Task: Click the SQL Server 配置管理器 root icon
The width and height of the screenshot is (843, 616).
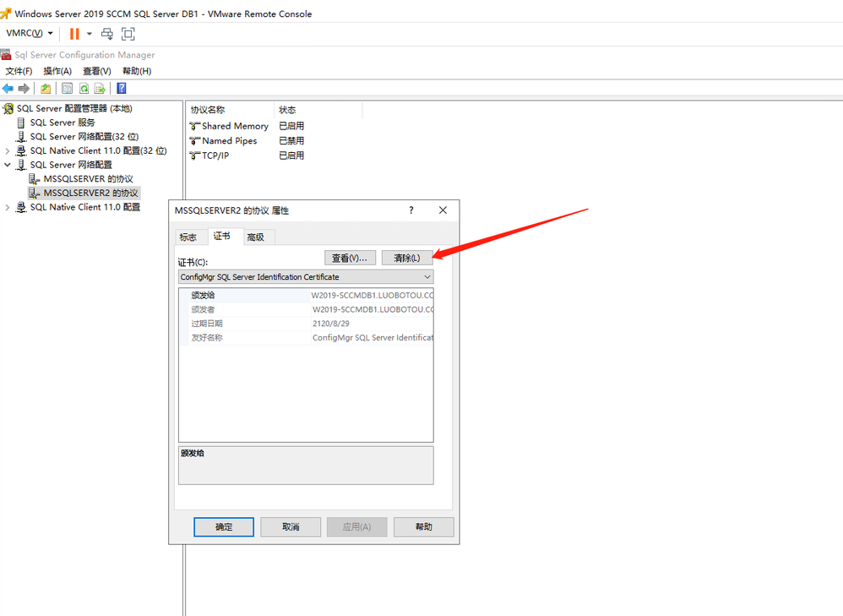Action: coord(8,109)
